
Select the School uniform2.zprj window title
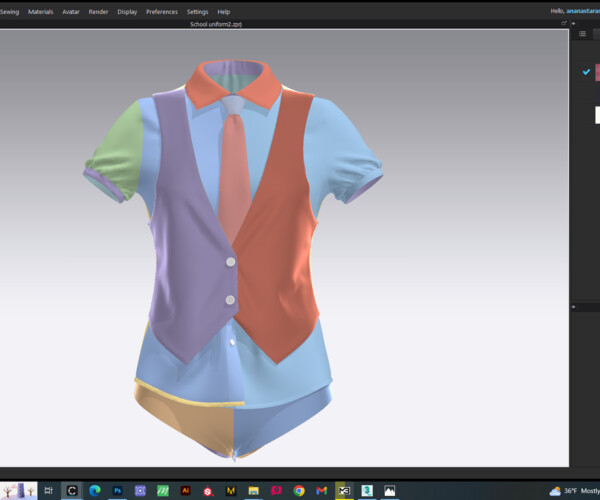click(x=216, y=24)
